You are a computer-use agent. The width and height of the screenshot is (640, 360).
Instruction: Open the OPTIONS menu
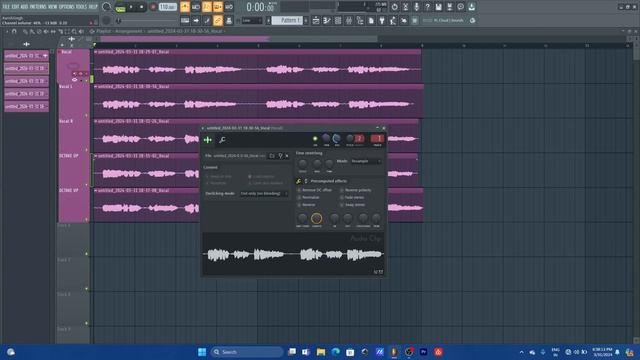pos(67,7)
